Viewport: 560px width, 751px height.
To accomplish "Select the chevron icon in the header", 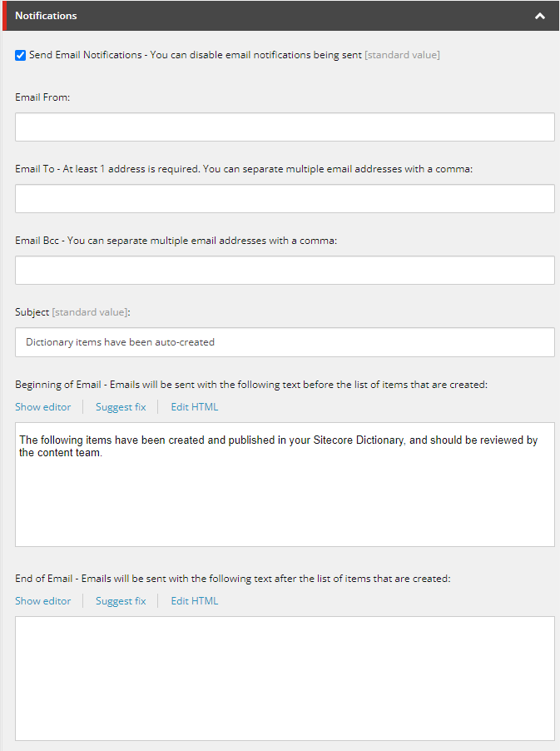I will (x=539, y=15).
